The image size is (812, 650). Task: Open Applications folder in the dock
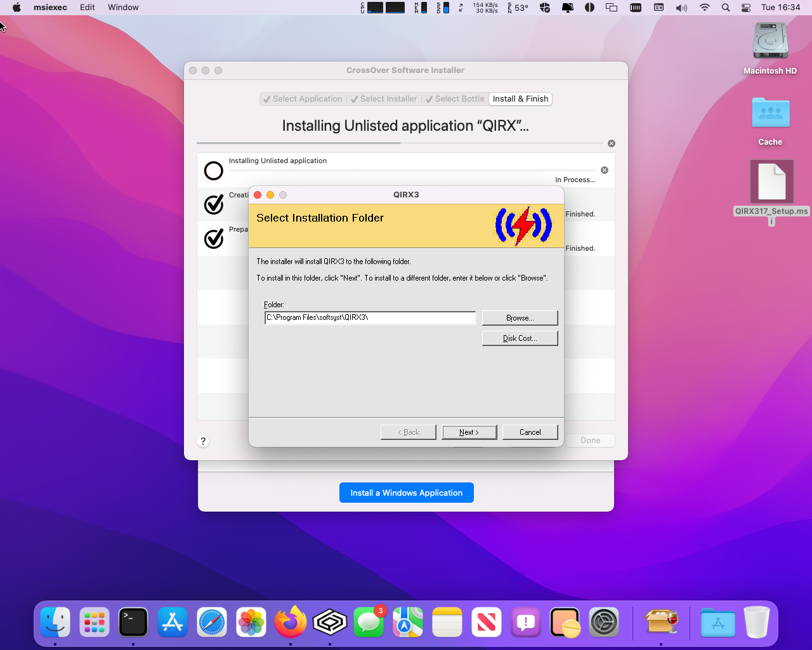tap(718, 622)
